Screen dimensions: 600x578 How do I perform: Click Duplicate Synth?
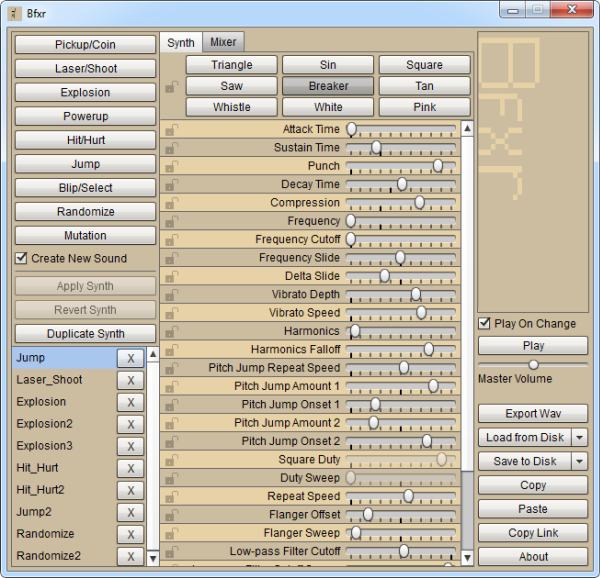click(x=85, y=334)
